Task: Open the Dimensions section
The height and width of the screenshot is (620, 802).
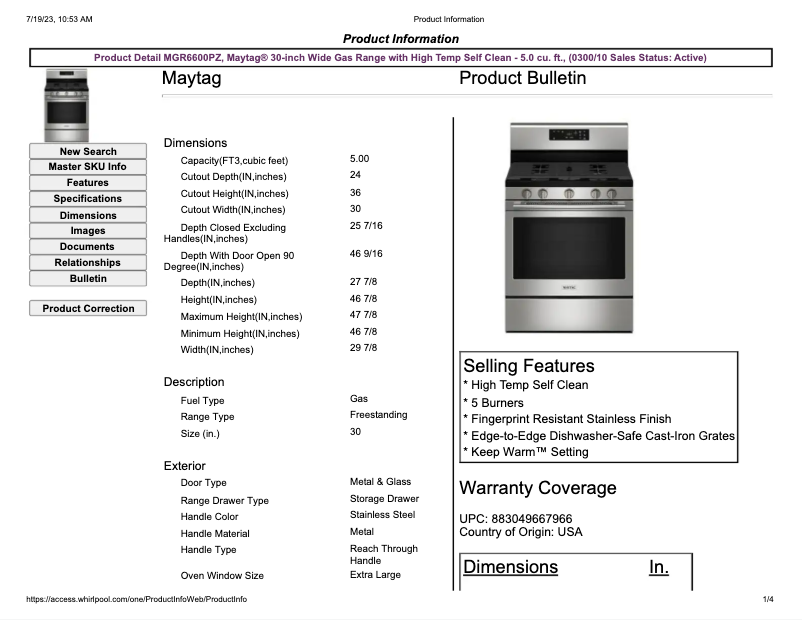Action: pos(87,215)
